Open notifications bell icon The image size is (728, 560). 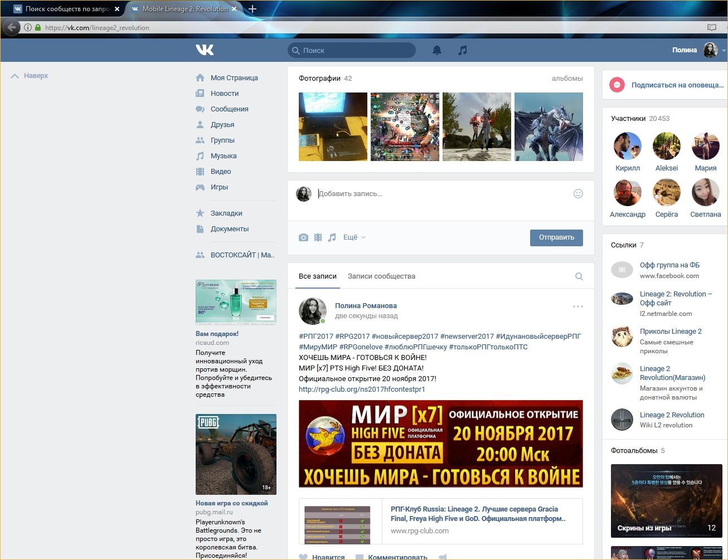tap(437, 50)
